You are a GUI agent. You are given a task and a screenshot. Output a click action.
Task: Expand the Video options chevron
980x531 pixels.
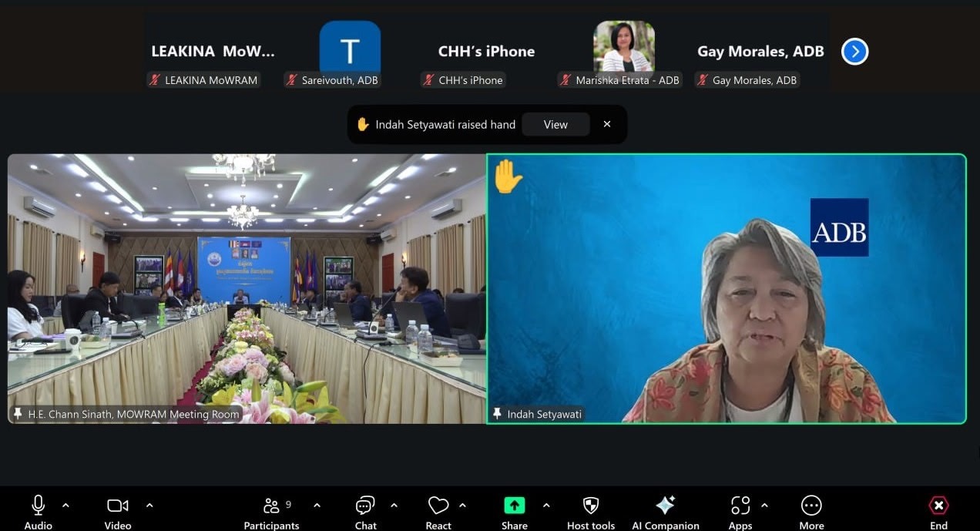[x=149, y=506]
